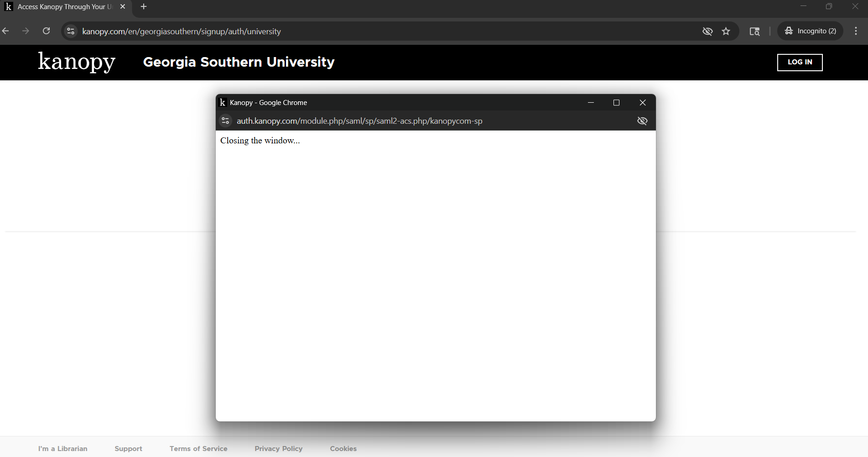The width and height of the screenshot is (868, 457).
Task: Close the Access Kanopy tab
Action: [123, 7]
